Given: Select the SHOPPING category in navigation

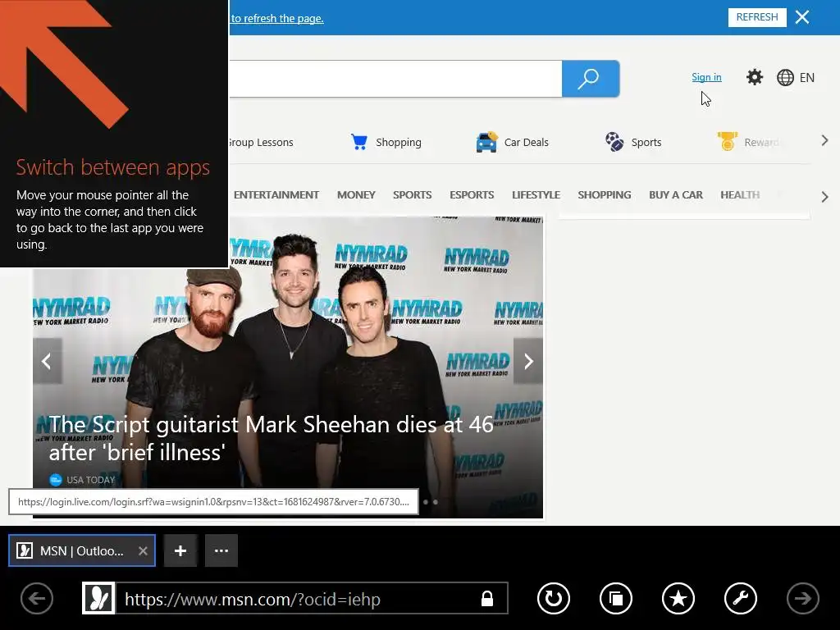Looking at the screenshot, I should 605,195.
